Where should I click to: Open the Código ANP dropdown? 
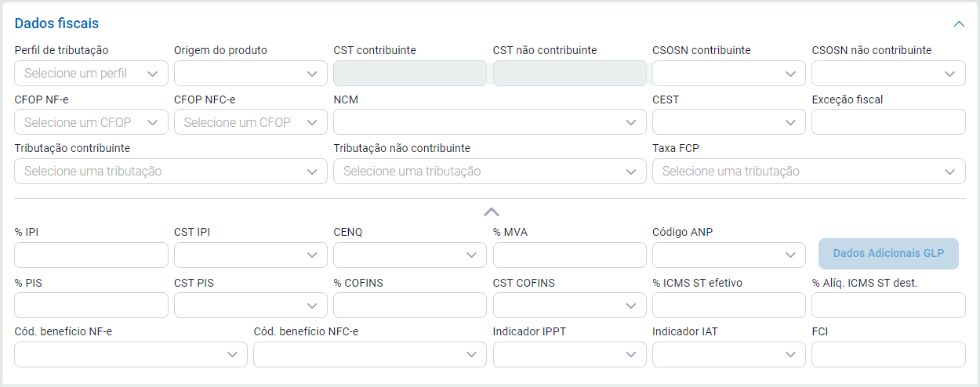coord(728,255)
